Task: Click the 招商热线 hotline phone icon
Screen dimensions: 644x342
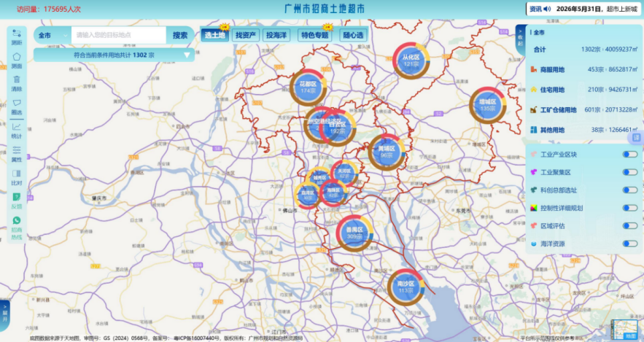Action: pos(17,220)
